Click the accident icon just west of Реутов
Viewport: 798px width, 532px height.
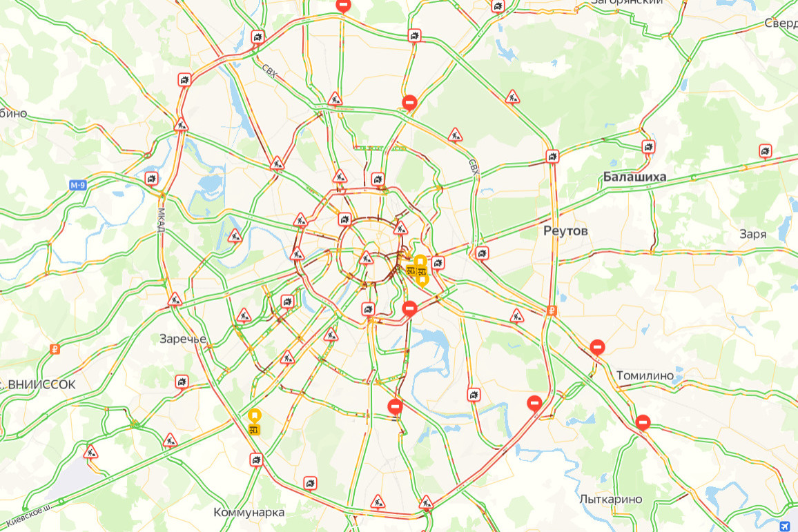pyautogui.click(x=482, y=253)
